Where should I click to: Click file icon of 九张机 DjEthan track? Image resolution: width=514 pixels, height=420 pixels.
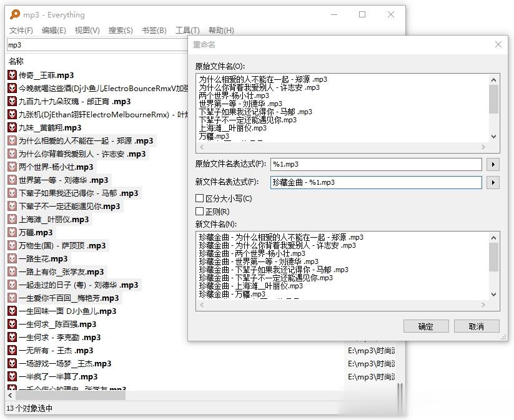(x=12, y=114)
